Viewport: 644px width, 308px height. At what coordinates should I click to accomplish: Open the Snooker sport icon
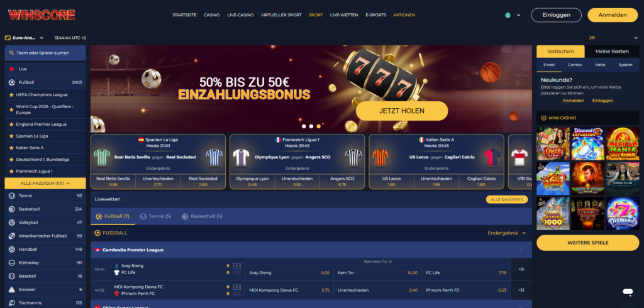coord(11,290)
